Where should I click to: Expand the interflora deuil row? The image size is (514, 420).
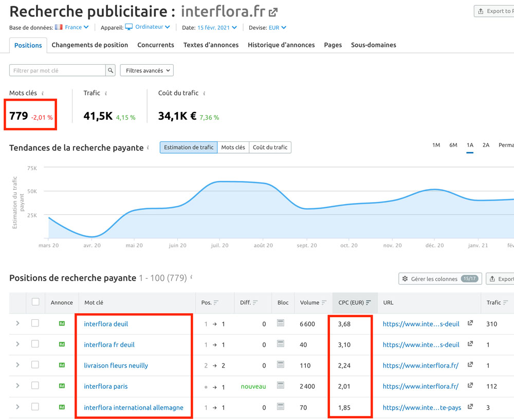click(17, 323)
